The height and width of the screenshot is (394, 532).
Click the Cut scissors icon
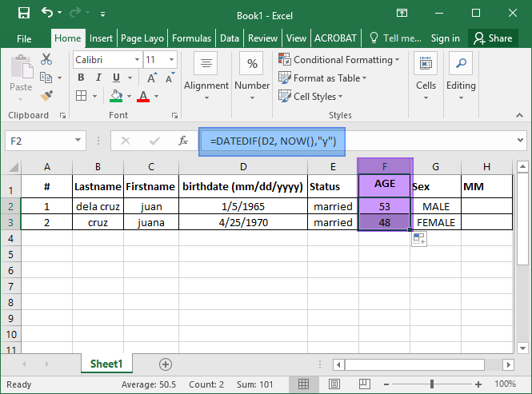pyautogui.click(x=46, y=59)
